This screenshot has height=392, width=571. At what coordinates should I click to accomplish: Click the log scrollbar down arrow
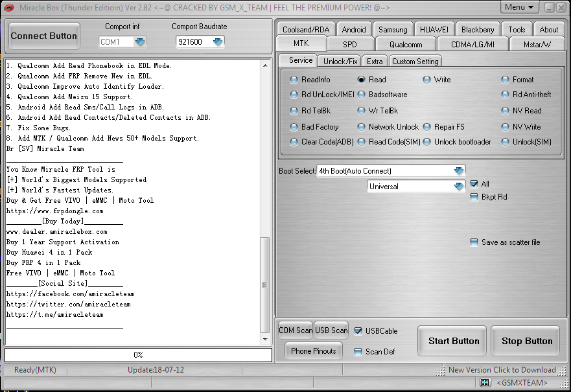coord(265,340)
